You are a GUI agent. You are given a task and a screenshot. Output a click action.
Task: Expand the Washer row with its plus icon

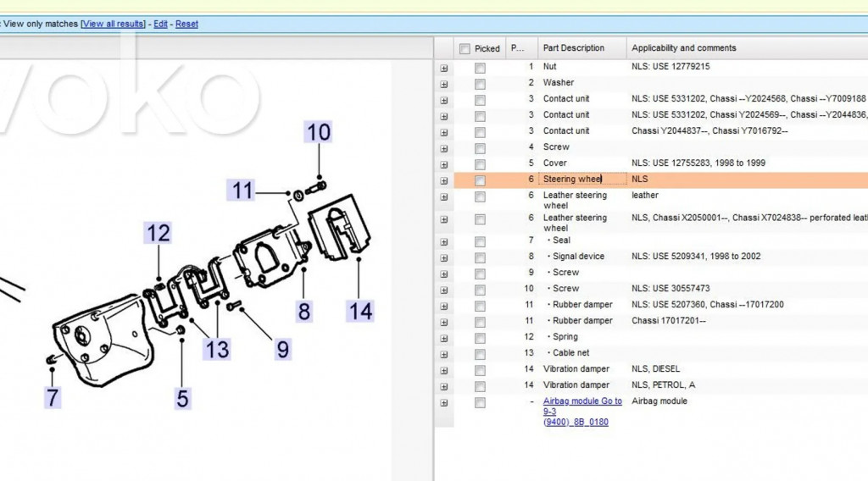click(x=444, y=83)
